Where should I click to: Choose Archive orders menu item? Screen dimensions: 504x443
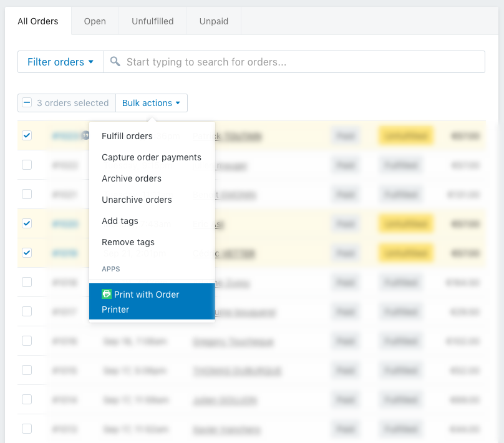[x=132, y=178]
